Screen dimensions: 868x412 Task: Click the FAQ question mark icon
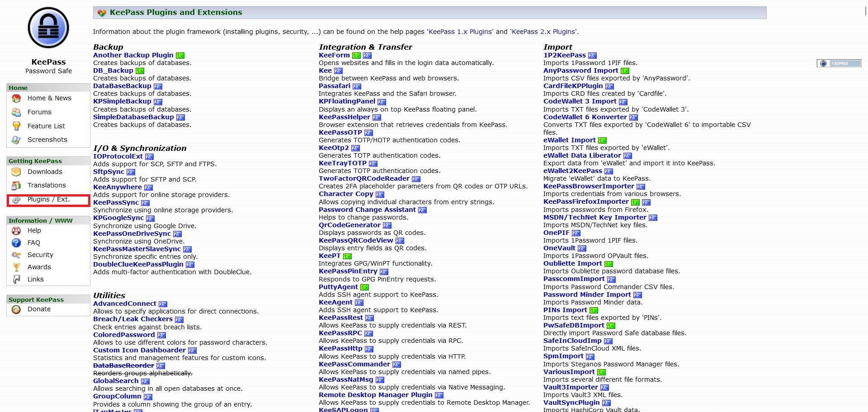16,243
